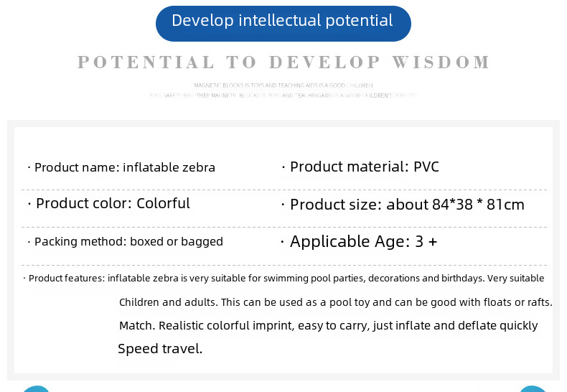Select the Children and adults description line

pos(336,302)
